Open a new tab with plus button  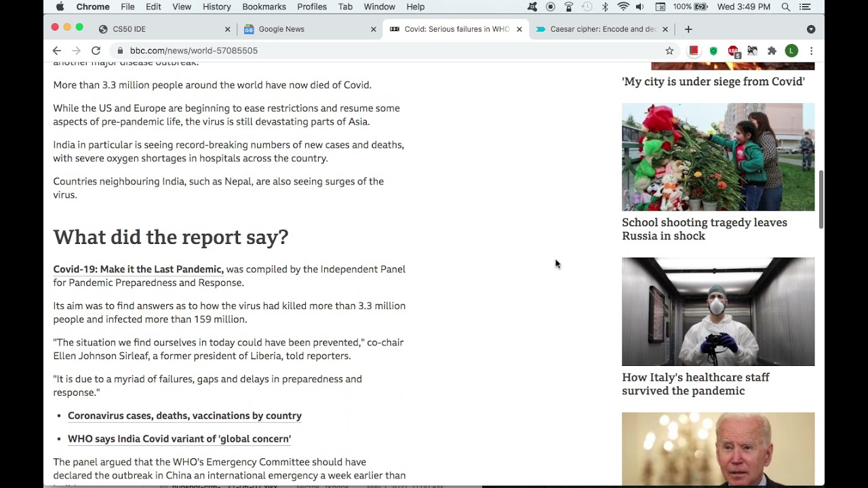688,29
